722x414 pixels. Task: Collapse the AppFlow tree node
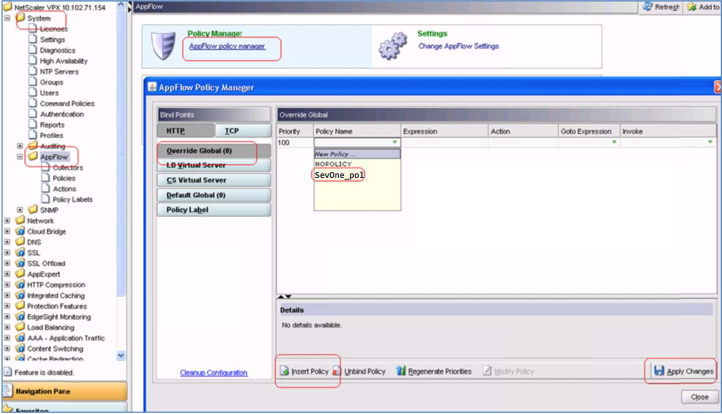coord(20,157)
